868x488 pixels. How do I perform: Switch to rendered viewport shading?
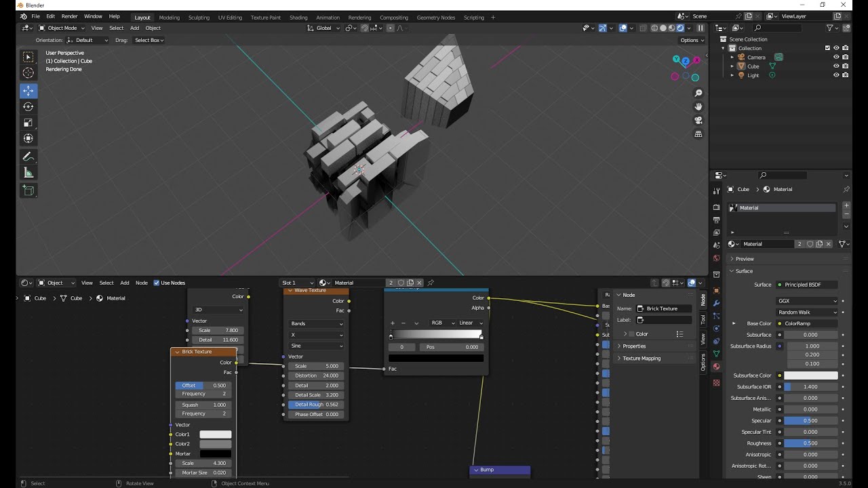[x=680, y=28]
